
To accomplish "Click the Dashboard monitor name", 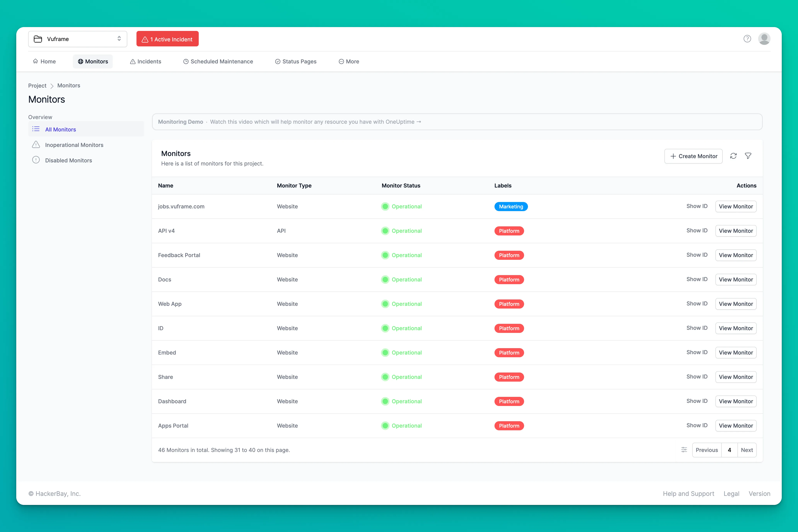I will tap(172, 401).
